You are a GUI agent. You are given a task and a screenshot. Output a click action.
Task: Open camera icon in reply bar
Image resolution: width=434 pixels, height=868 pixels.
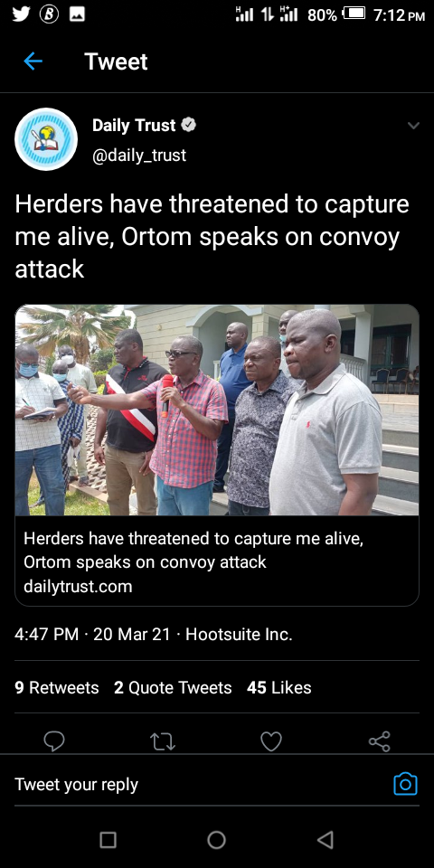click(x=405, y=784)
